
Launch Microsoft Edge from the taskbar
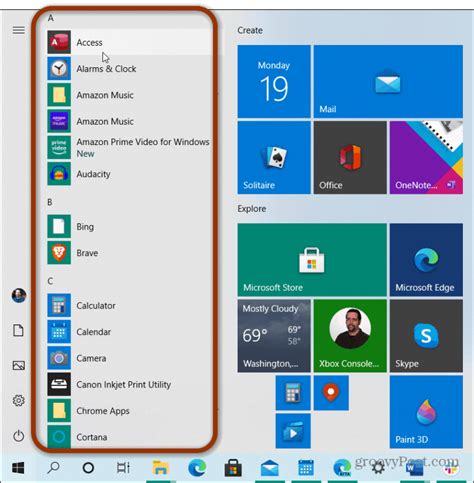coord(197,468)
